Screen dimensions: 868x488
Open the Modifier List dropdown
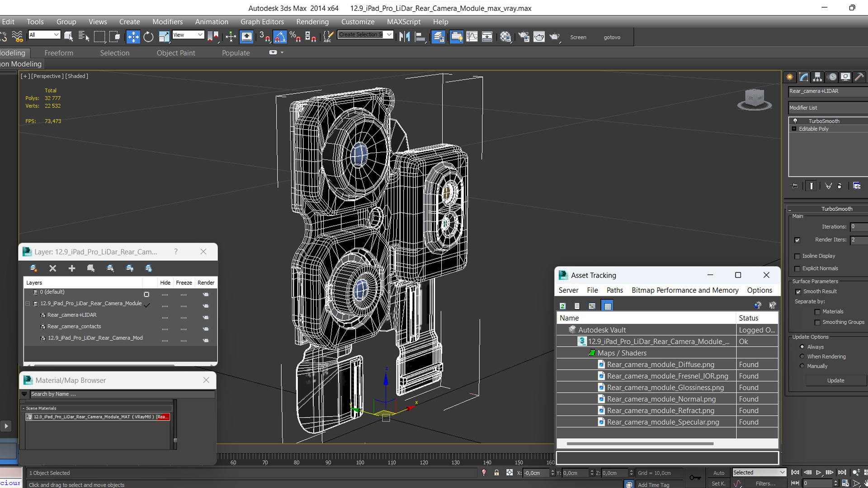pyautogui.click(x=827, y=108)
